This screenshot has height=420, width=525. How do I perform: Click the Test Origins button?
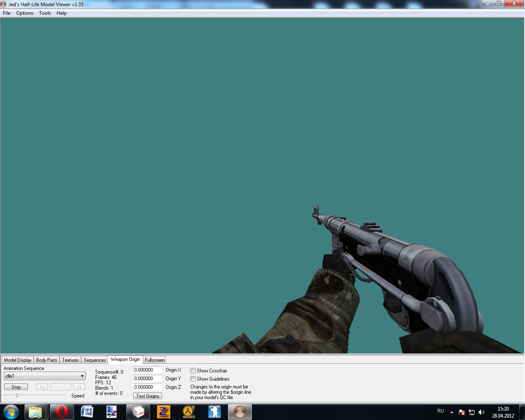(148, 396)
